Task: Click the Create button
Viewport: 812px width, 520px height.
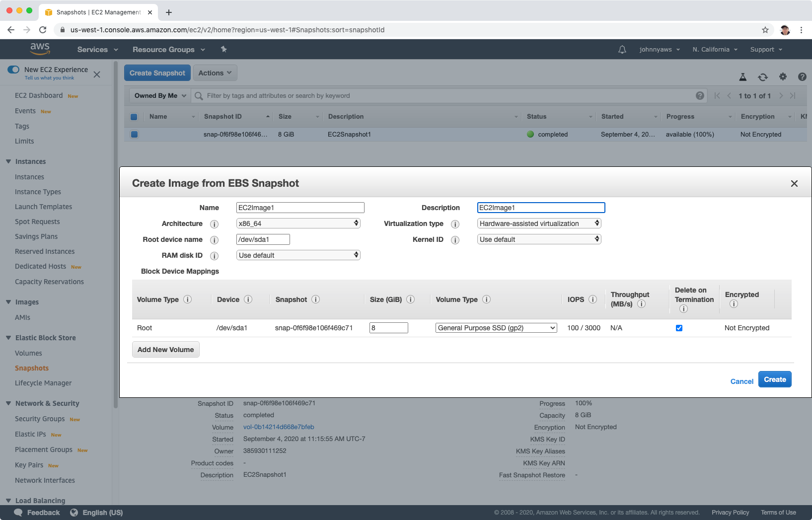Action: click(x=775, y=379)
